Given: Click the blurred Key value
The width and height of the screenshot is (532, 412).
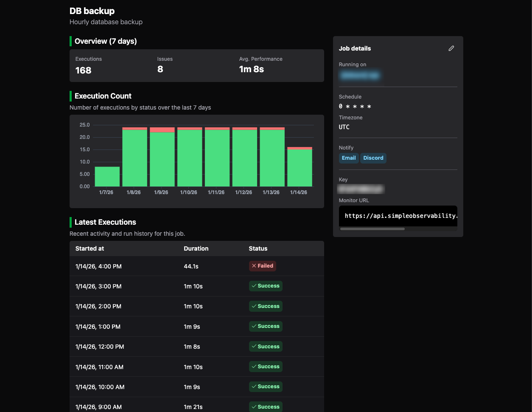Looking at the screenshot, I should pyautogui.click(x=361, y=189).
